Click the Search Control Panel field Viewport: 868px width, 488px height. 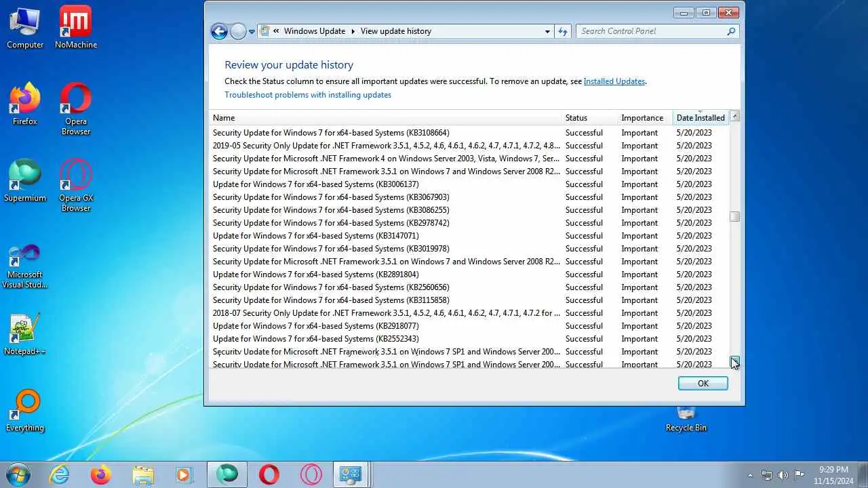click(651, 31)
